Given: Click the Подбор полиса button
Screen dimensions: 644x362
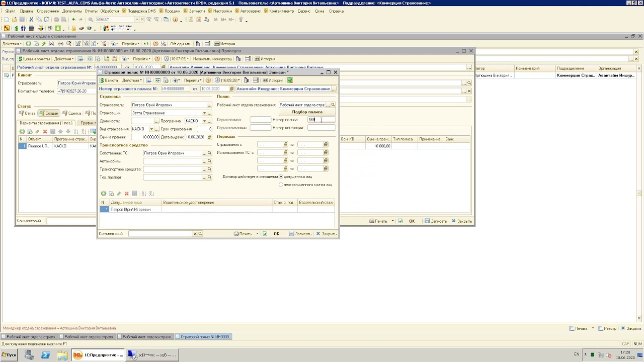Looking at the screenshot, I should 307,112.
